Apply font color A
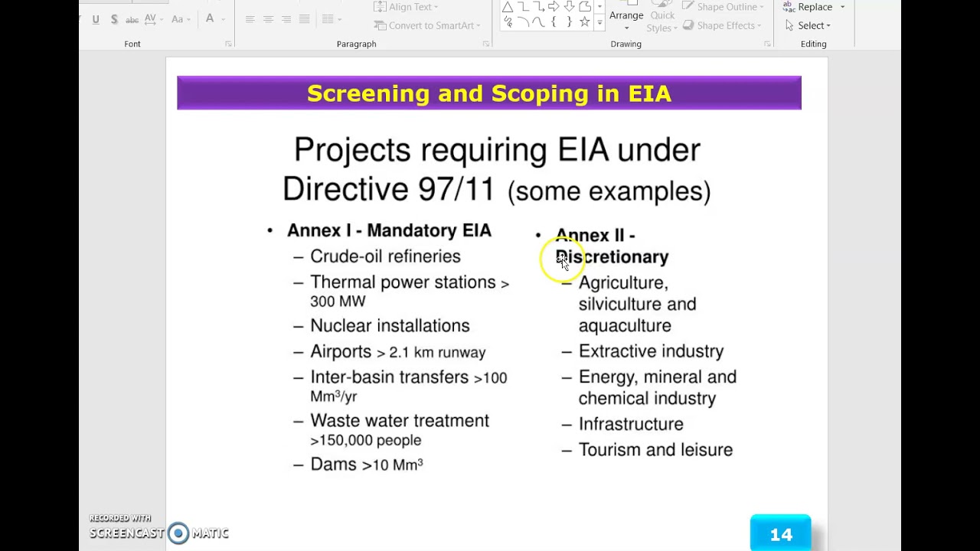Viewport: 980px width, 551px height. tap(210, 19)
